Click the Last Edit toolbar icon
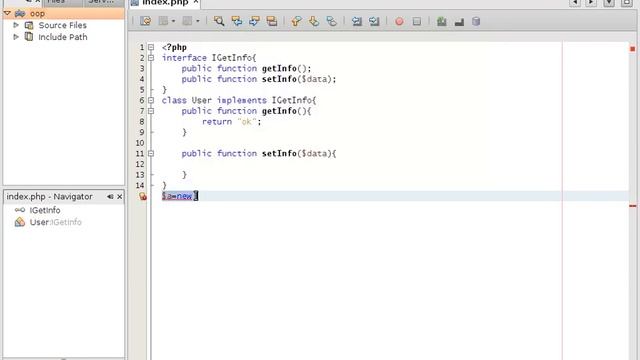This screenshot has width=640, height=360. coord(145,21)
